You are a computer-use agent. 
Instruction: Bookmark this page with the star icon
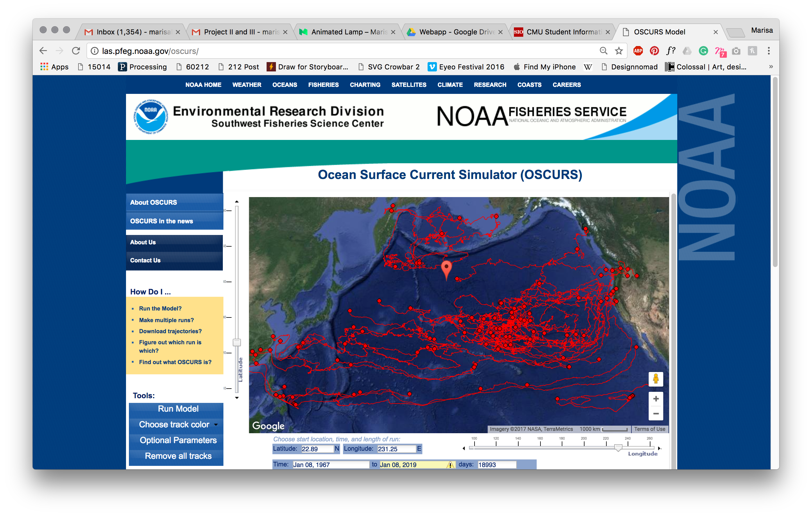(618, 51)
